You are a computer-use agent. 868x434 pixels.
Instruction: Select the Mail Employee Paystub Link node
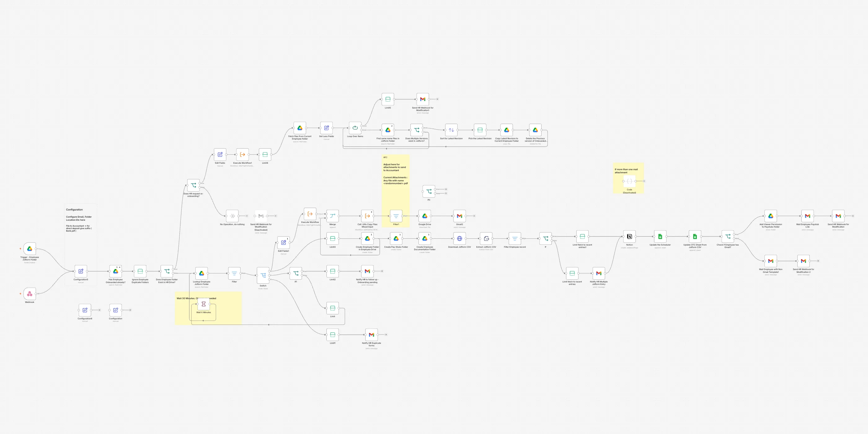tap(808, 216)
